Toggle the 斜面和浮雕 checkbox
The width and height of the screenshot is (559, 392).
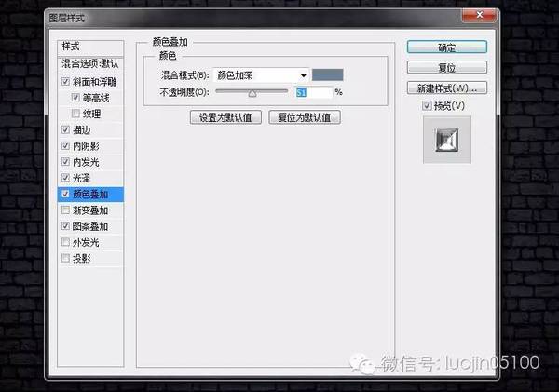click(x=65, y=82)
